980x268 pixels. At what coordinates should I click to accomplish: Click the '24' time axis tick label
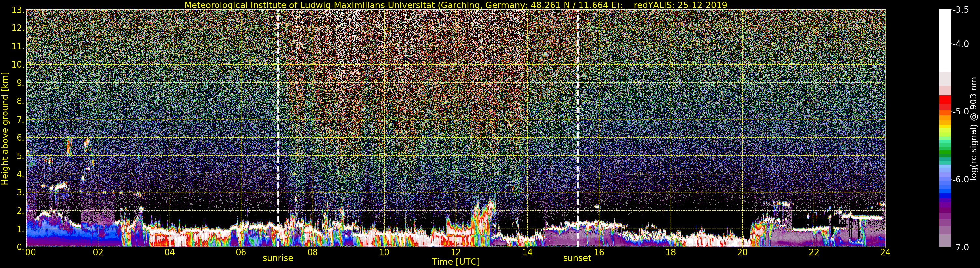pyautogui.click(x=885, y=252)
